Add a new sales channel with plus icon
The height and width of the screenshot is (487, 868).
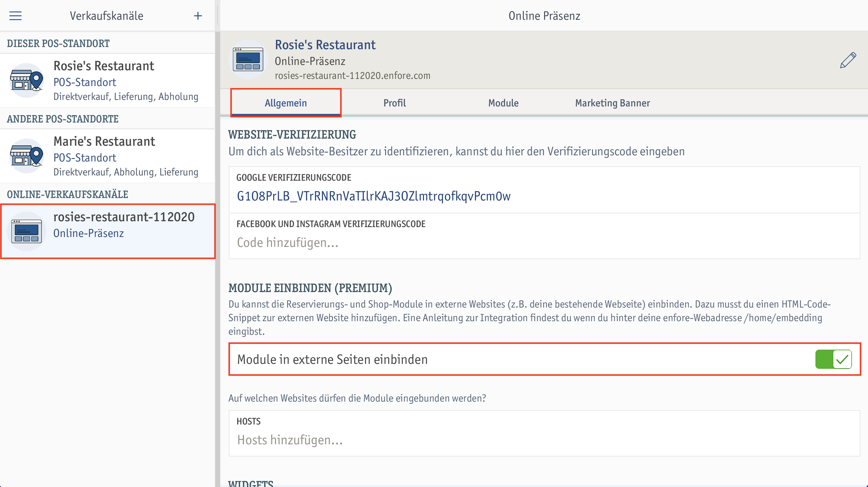tap(198, 16)
